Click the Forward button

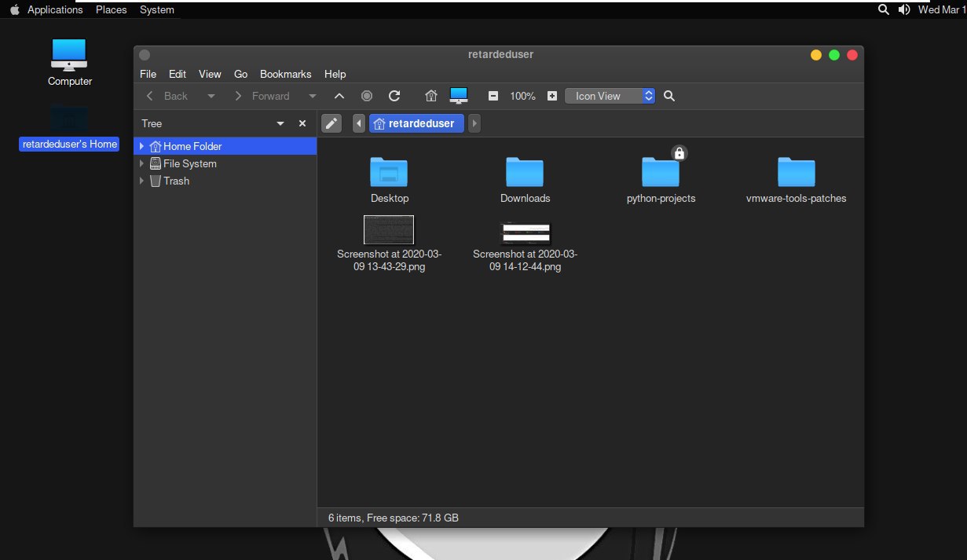(x=262, y=96)
